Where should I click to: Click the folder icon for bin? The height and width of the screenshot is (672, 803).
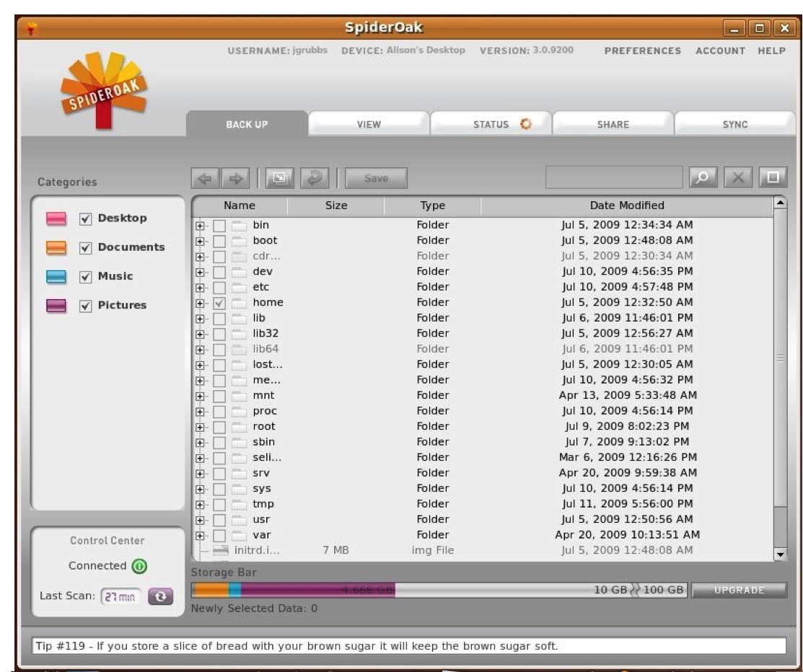[239, 225]
